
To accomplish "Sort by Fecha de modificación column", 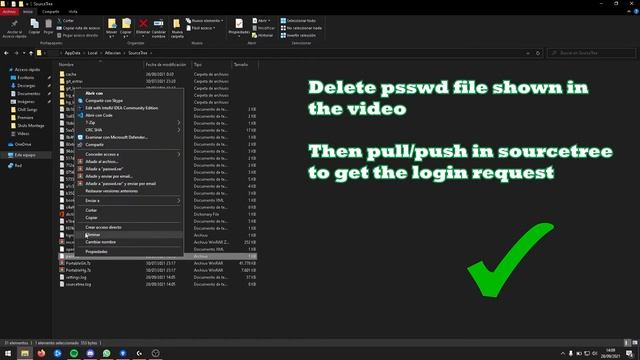I will click(x=166, y=64).
